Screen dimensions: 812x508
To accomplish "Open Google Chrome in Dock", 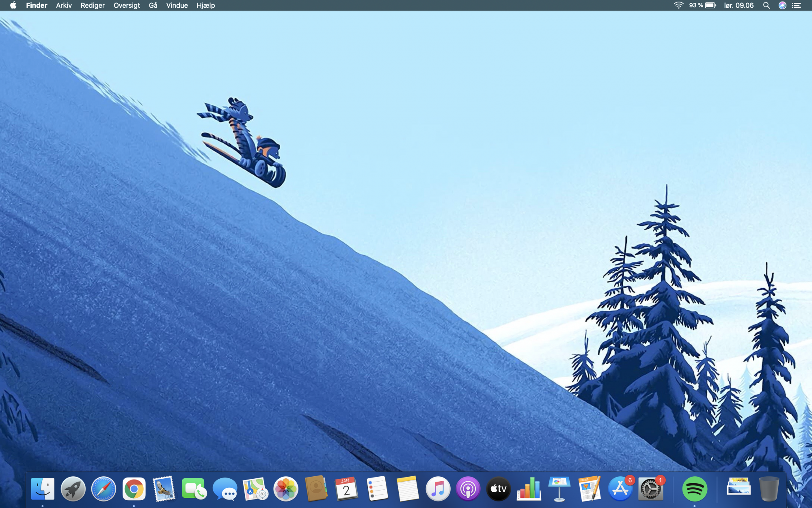I will (134, 488).
